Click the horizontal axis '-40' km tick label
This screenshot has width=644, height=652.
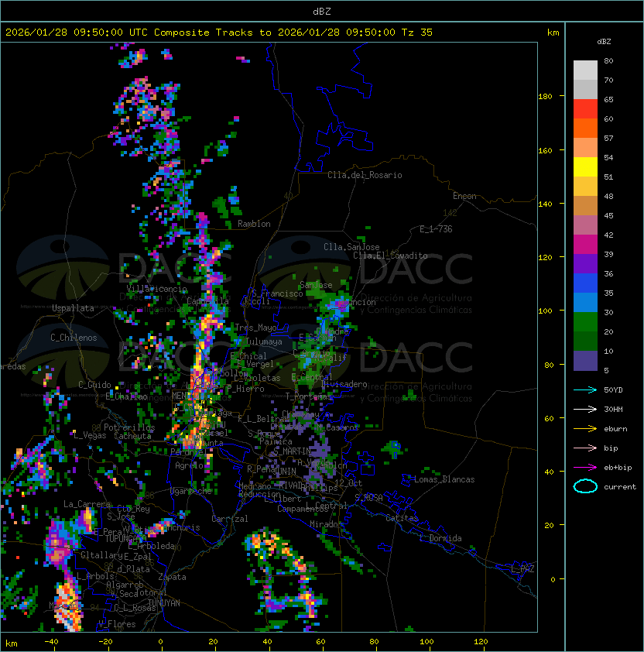click(x=51, y=642)
